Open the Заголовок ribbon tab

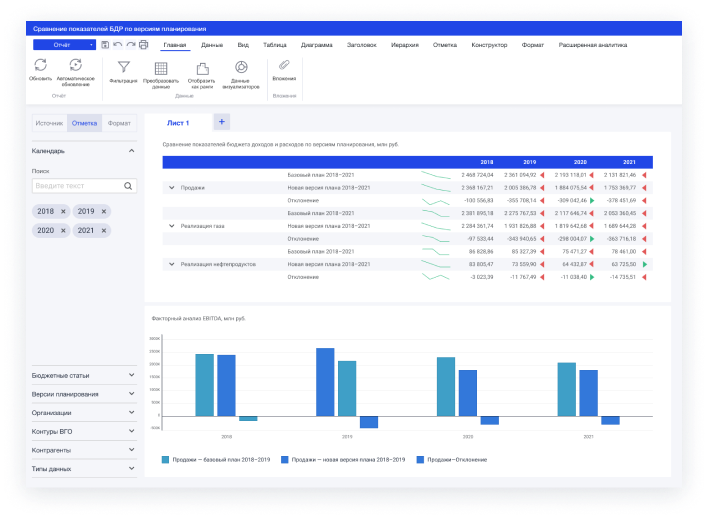pos(362,45)
